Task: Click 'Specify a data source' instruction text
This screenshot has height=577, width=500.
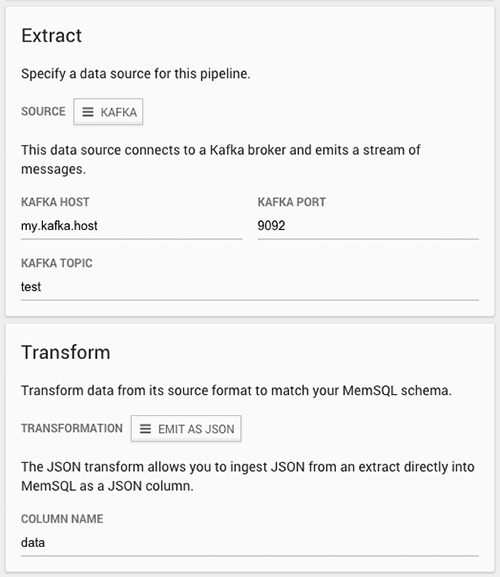Action: tap(135, 74)
